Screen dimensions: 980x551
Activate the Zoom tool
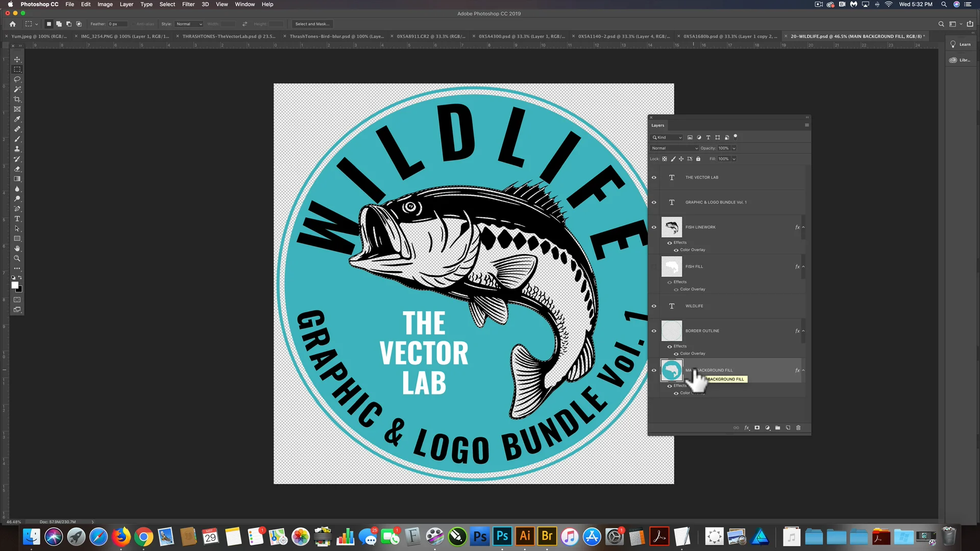(x=17, y=259)
